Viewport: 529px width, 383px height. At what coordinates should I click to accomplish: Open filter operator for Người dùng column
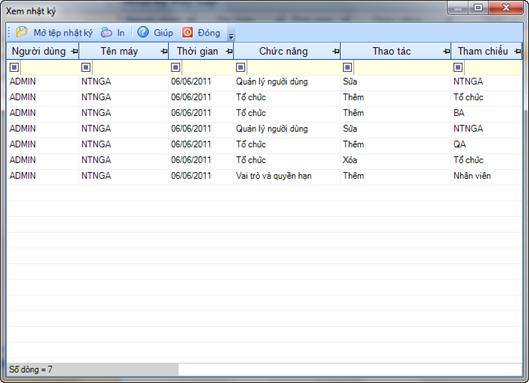point(14,67)
